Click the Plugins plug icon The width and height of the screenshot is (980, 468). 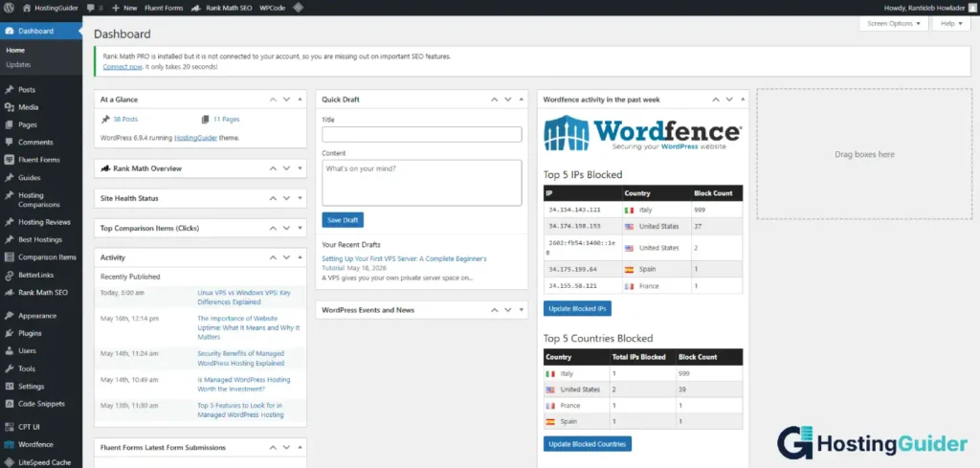tap(10, 333)
